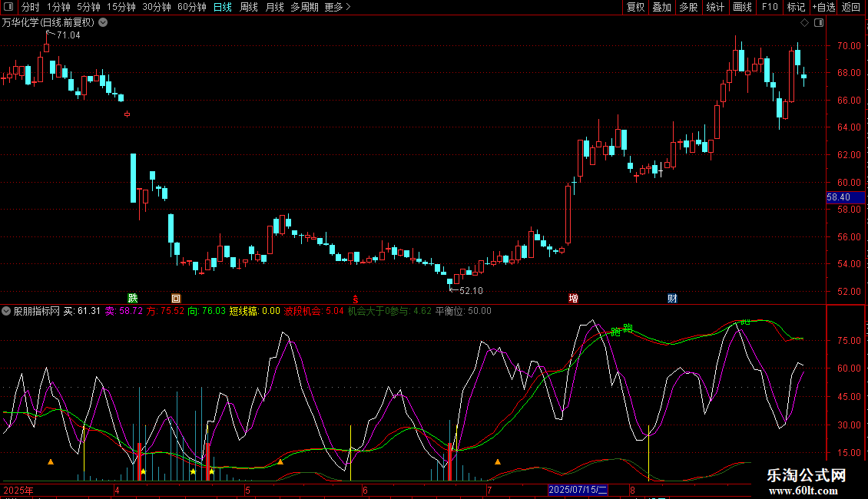This screenshot has height=499, width=868.
Task: Click the first green 跑 signal in indicator
Action: [x=615, y=332]
